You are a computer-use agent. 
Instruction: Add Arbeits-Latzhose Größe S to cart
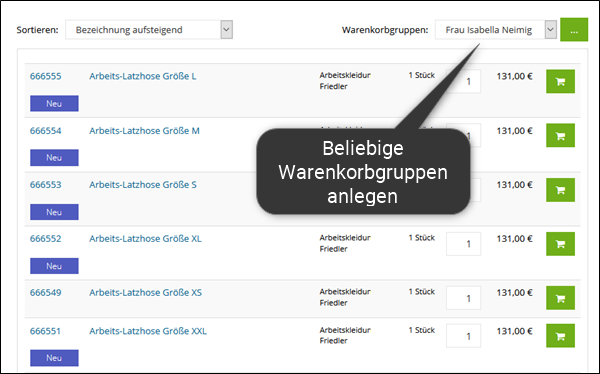click(560, 190)
